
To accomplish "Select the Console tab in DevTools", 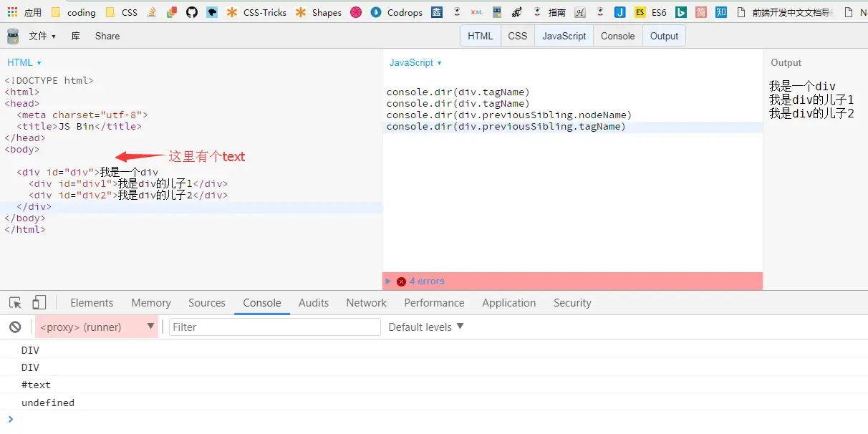I will click(262, 303).
